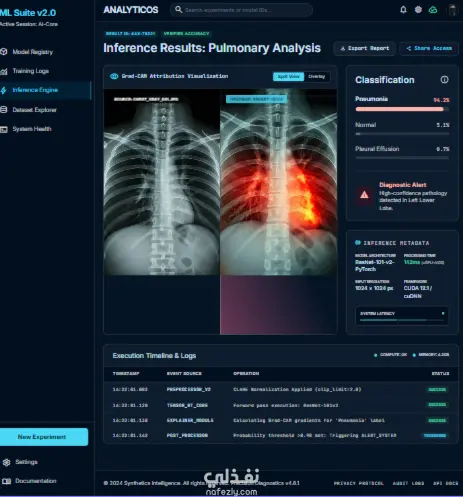Click the Grad-CAM heatmap X-ray image
Viewport: 463px width, 497px height.
click(x=278, y=182)
